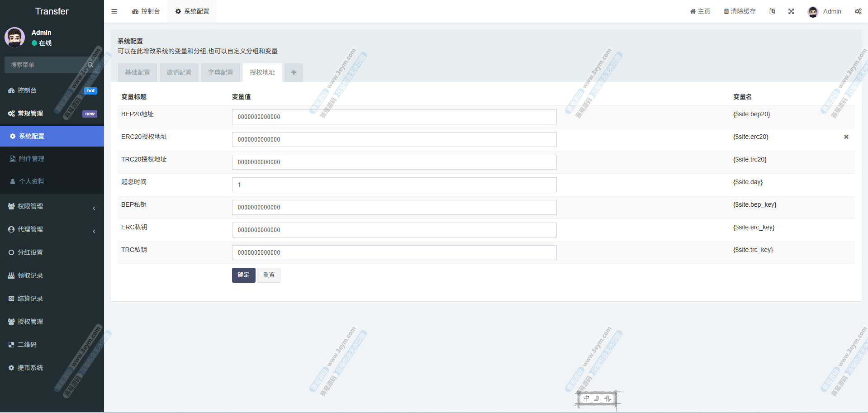The width and height of the screenshot is (868, 413).
Task: Expand the 代理管理 sidebar menu
Action: point(52,229)
